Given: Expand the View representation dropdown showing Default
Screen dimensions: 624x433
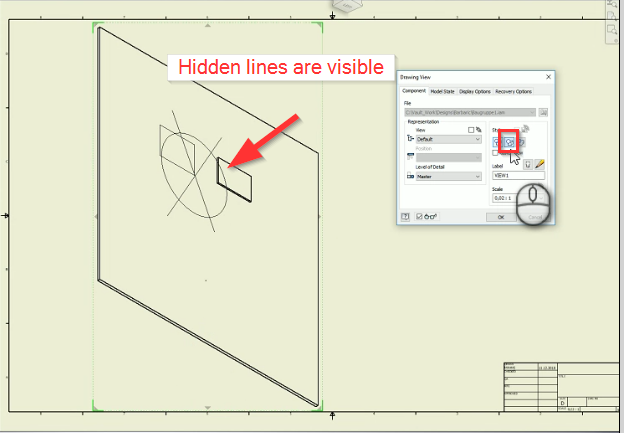Looking at the screenshot, I should [448, 139].
